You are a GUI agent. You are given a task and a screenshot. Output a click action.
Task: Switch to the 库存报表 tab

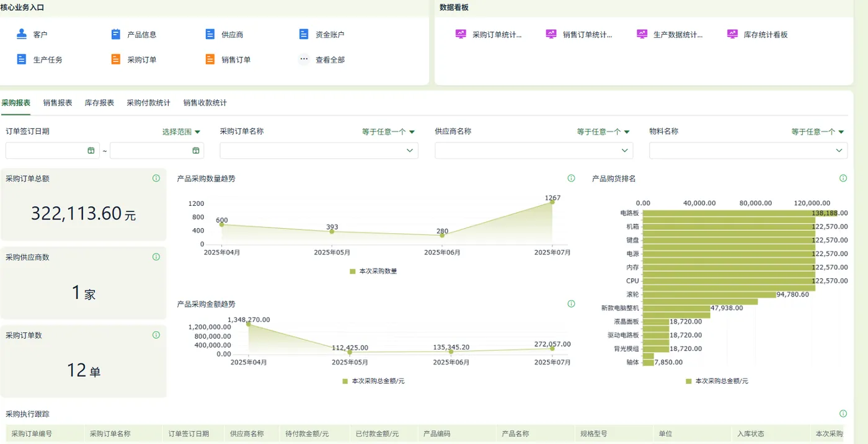pos(99,103)
